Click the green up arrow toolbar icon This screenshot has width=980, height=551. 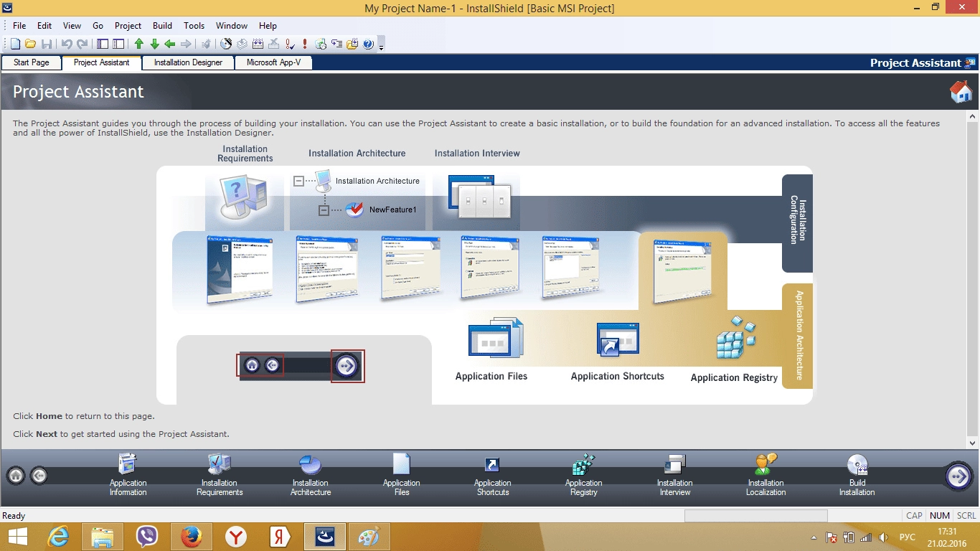(139, 44)
